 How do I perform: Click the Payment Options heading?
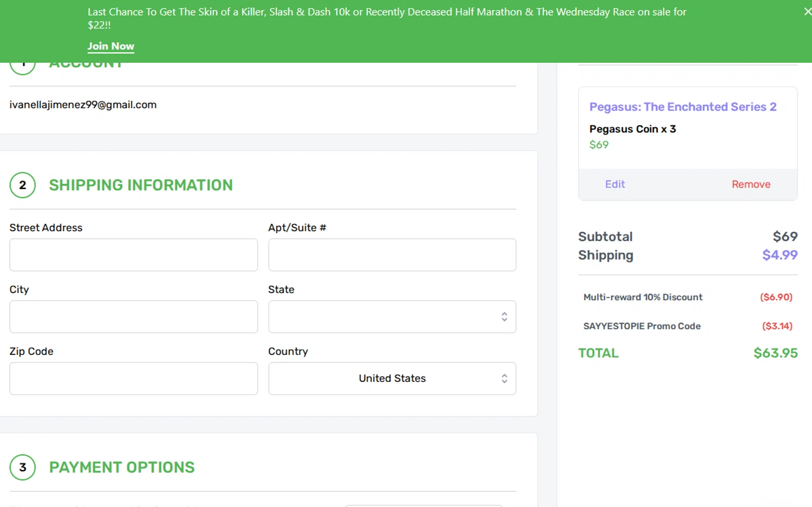(122, 467)
